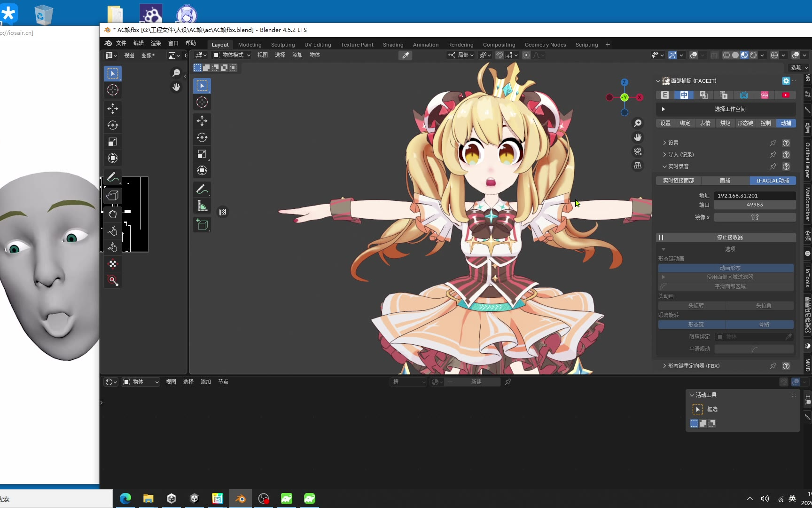Launch Blender from the Windows taskbar
Image resolution: width=812 pixels, height=508 pixels.
click(241, 499)
